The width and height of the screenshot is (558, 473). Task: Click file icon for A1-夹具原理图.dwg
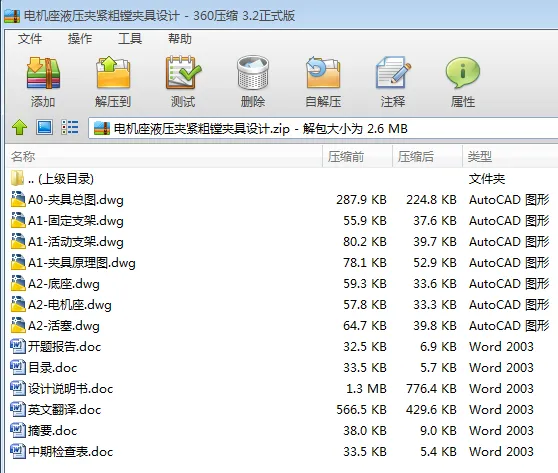point(18,262)
